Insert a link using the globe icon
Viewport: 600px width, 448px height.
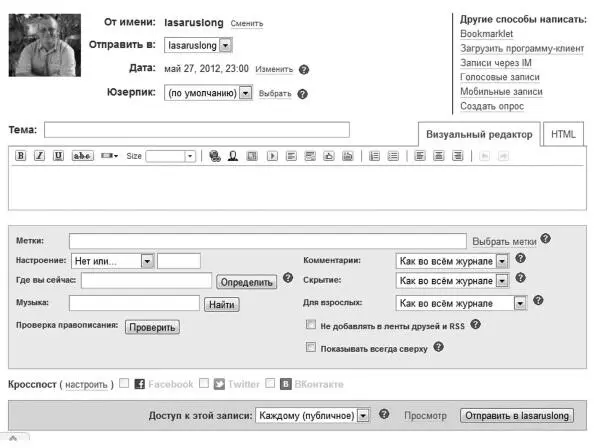(x=214, y=156)
